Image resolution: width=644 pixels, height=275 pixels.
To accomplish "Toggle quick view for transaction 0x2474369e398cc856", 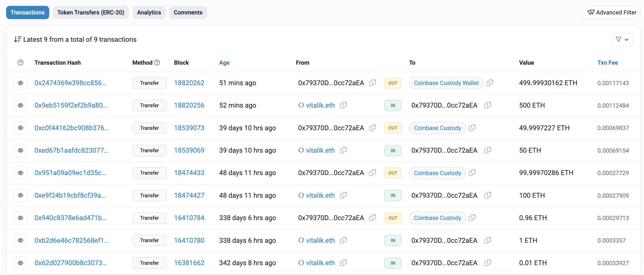I will tap(21, 83).
